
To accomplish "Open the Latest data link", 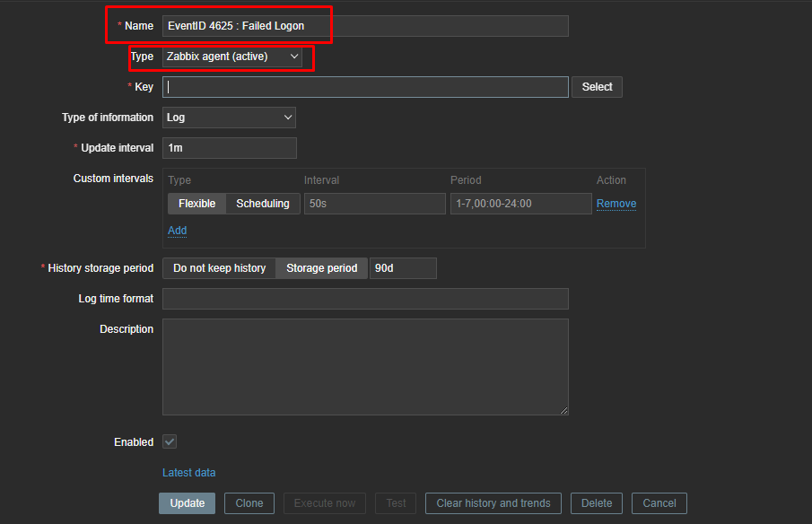I will click(188, 472).
